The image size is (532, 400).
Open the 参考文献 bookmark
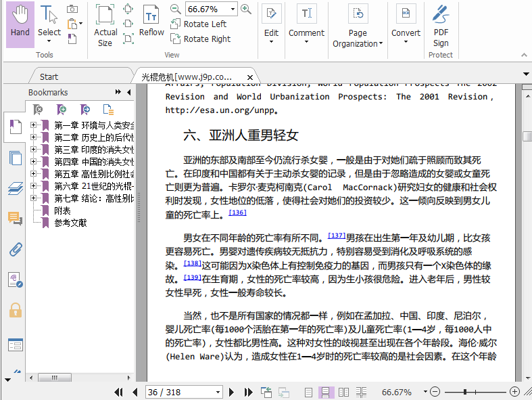(x=70, y=223)
